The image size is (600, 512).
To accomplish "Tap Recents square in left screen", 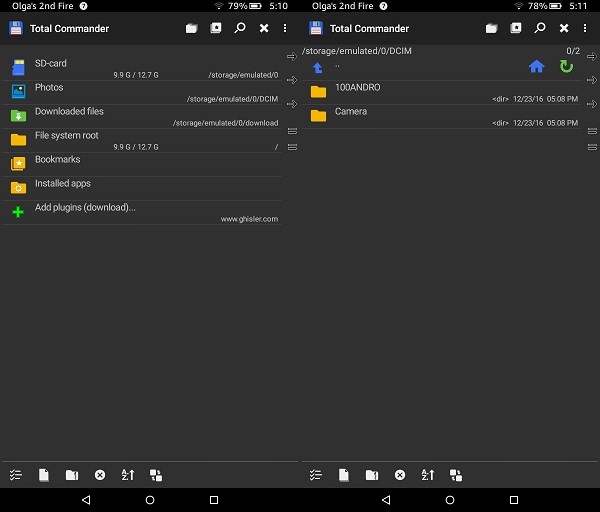I will pos(214,500).
